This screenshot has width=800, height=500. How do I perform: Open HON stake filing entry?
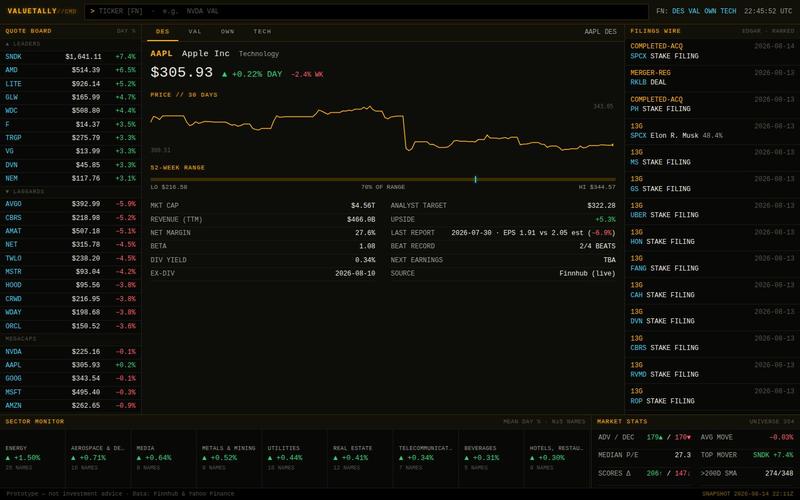click(x=712, y=237)
